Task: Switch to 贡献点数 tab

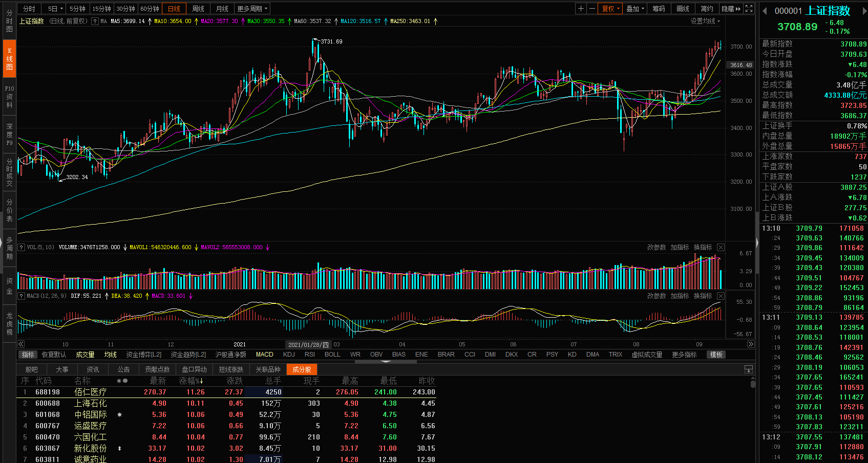Action: (157, 369)
